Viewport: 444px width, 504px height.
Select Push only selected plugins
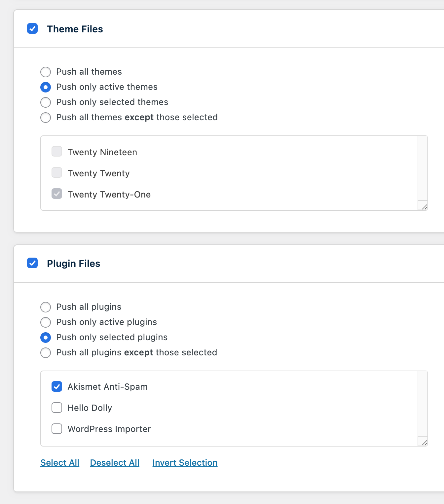(46, 338)
